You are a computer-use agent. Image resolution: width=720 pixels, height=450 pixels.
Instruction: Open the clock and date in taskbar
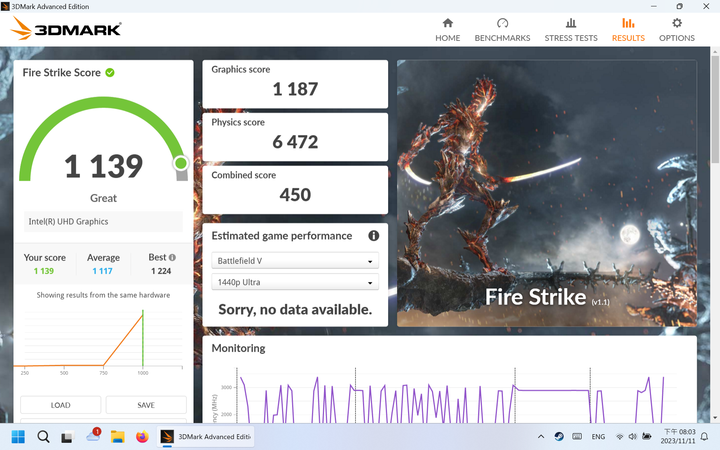point(678,436)
